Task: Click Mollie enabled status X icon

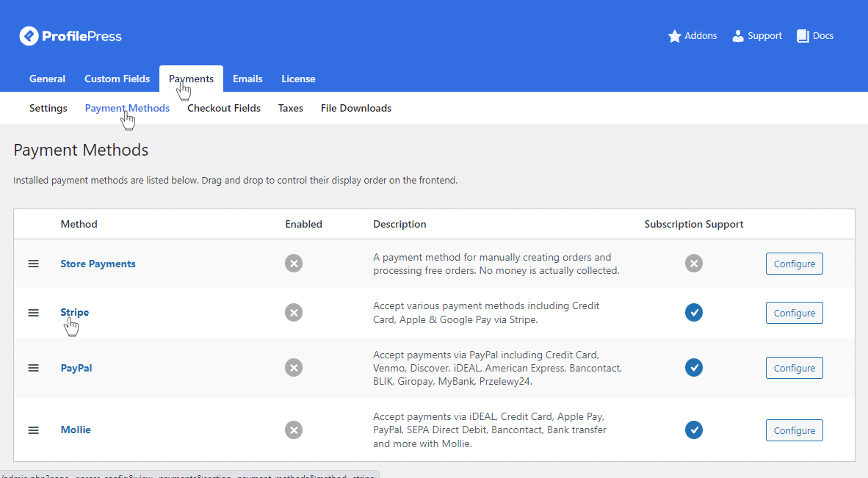Action: pos(294,430)
